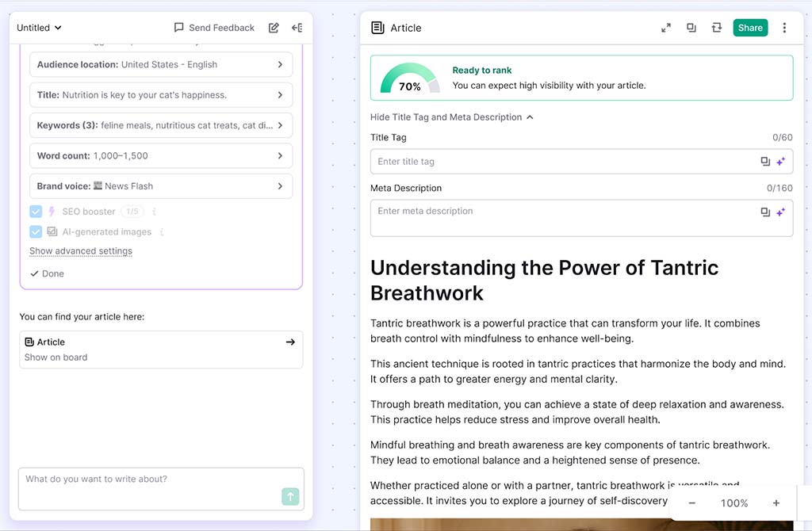812x531 pixels.
Task: Copy the article using header copy icon
Action: (x=691, y=28)
